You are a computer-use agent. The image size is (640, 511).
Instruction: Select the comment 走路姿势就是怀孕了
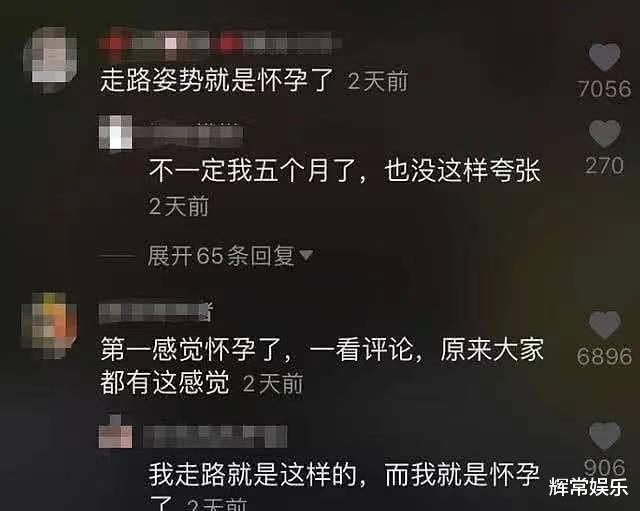(217, 80)
